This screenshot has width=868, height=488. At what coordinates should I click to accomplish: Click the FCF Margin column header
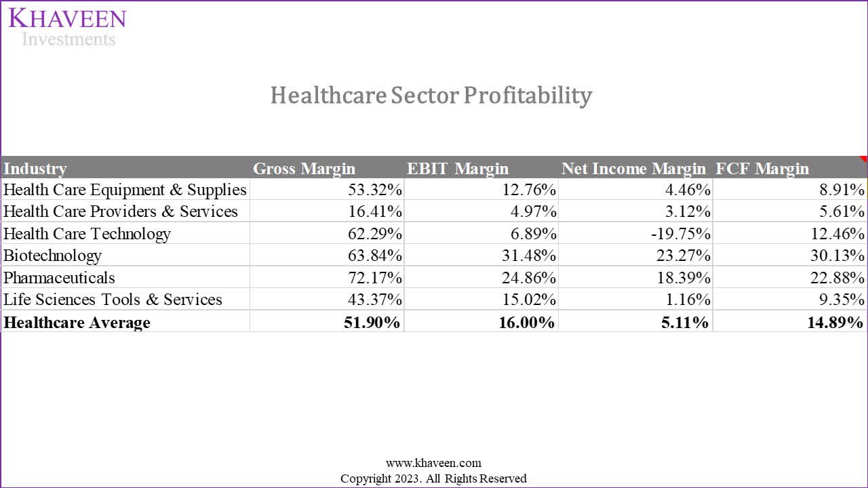(x=762, y=168)
